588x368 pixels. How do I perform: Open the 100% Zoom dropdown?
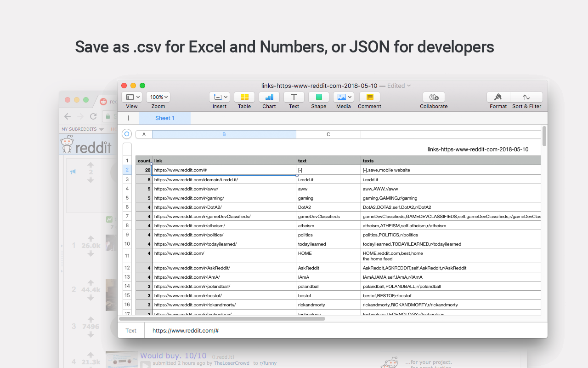coord(158,97)
